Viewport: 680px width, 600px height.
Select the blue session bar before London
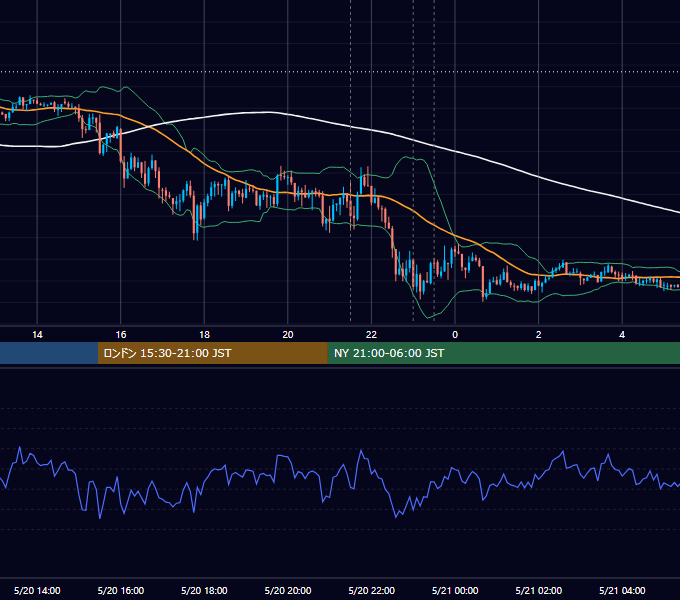coord(49,353)
